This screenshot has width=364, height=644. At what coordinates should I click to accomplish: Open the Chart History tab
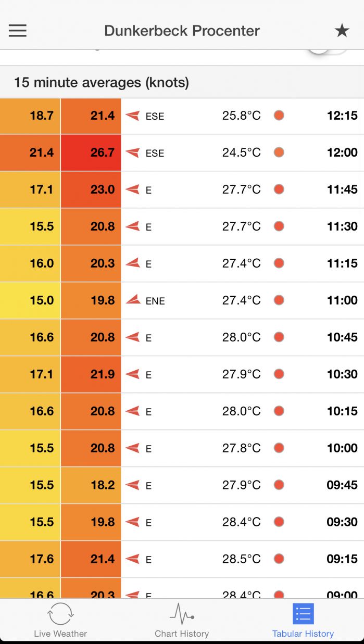[182, 620]
